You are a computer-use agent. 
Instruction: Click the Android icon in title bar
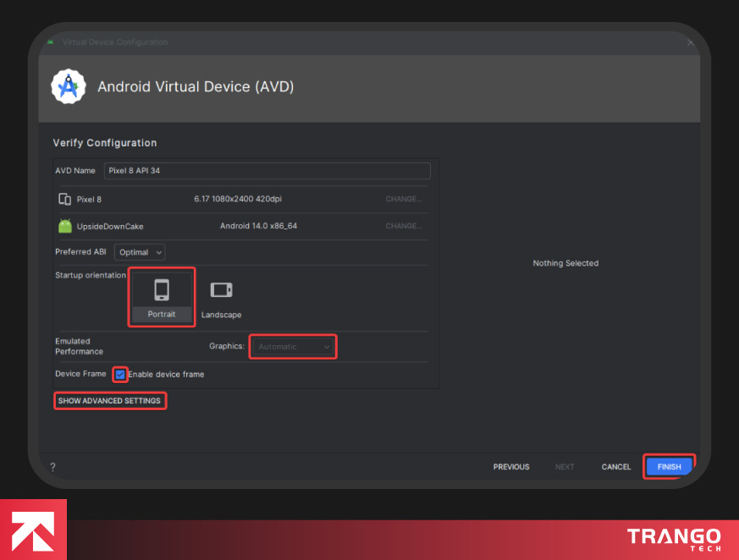point(51,42)
